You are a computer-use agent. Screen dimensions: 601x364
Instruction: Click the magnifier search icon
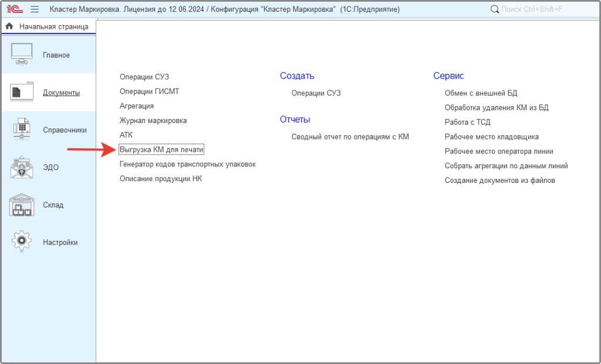(x=495, y=9)
